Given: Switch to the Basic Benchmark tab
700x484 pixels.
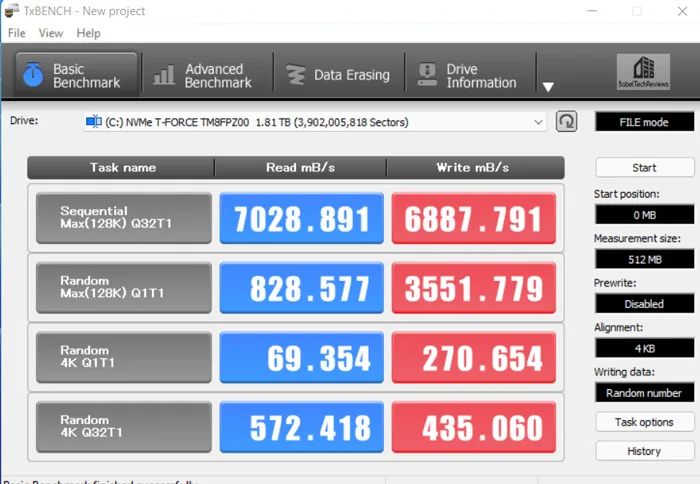Looking at the screenshot, I should coord(76,75).
